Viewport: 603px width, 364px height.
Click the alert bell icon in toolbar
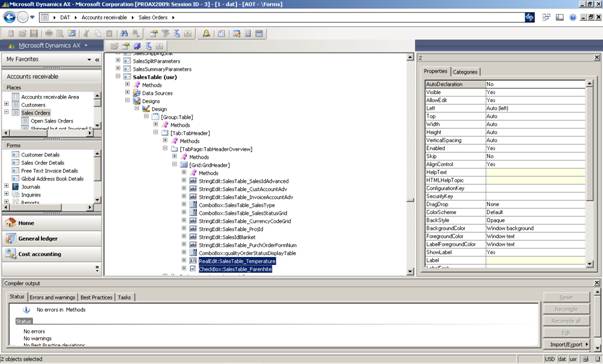pyautogui.click(x=206, y=34)
